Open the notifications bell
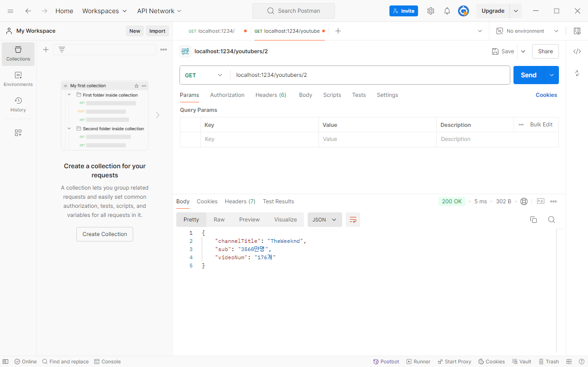 tap(447, 11)
